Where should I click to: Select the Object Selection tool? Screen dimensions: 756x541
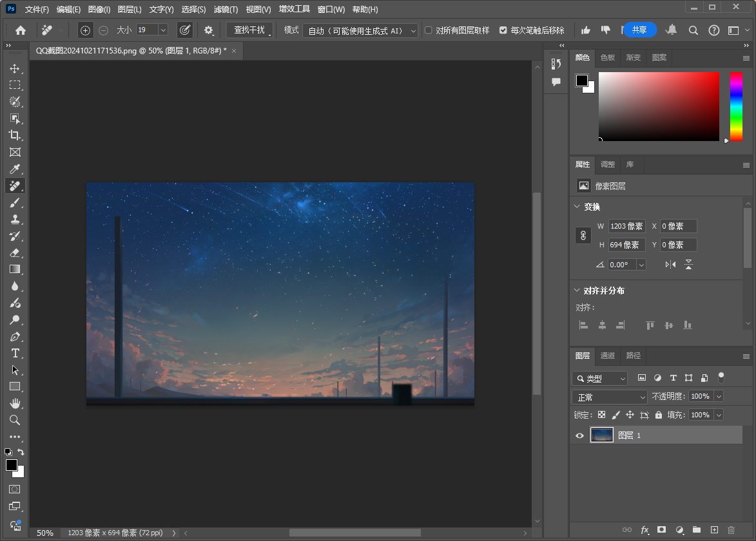tap(15, 119)
